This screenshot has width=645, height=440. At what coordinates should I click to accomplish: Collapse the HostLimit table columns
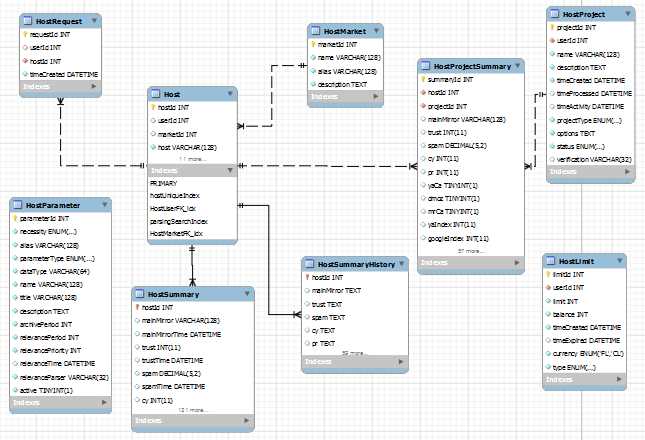click(619, 261)
